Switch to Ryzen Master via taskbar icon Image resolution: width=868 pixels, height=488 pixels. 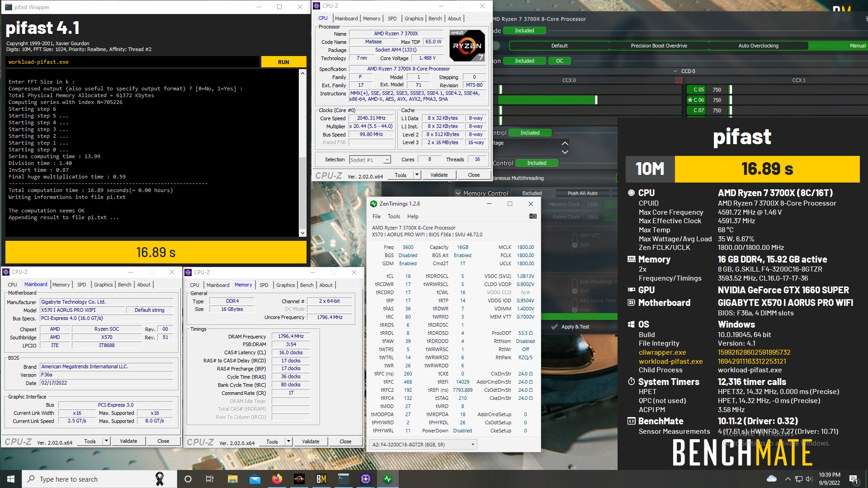(299, 479)
